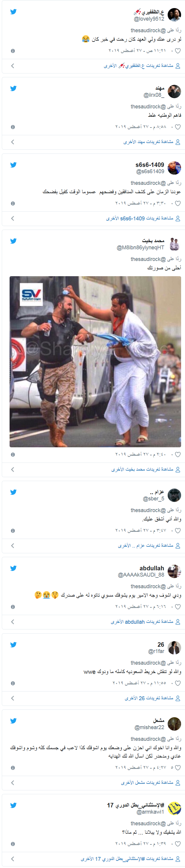
Task: Click the Twitter bird icon on the r1far tweet
Action: point(13,645)
